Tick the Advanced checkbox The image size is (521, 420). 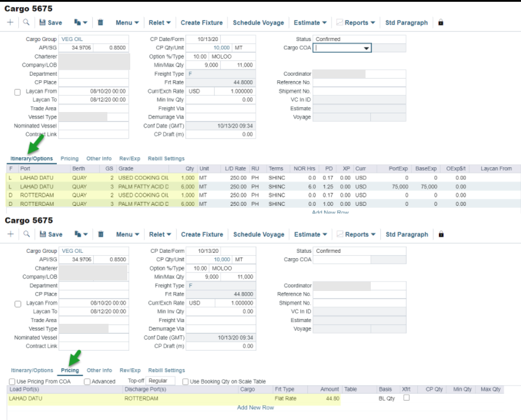(87, 382)
